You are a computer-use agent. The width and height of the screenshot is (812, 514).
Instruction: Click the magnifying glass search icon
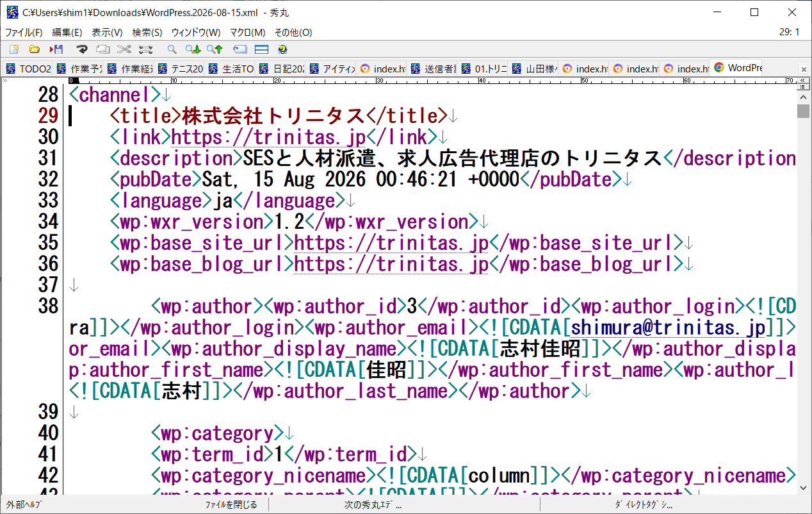click(x=172, y=49)
